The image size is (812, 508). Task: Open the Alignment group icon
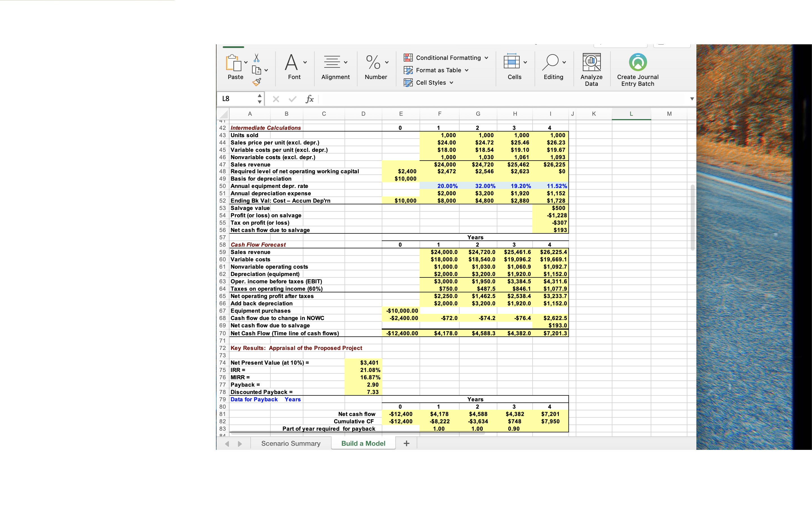[332, 62]
